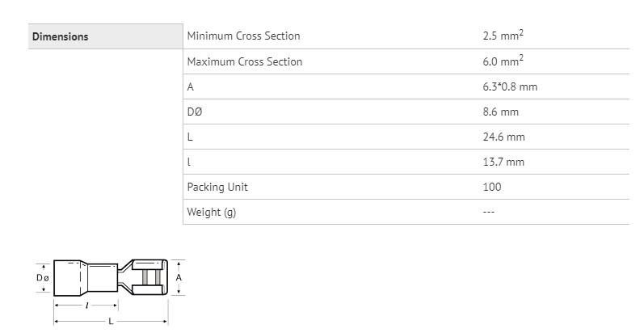Click the 6.0 mm² value
Image resolution: width=644 pixels, height=333 pixels.
[503, 61]
